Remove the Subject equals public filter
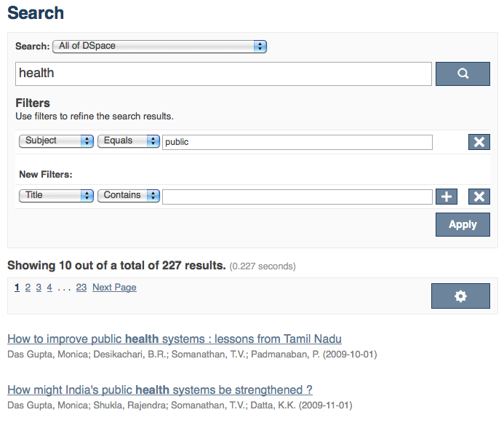 (479, 142)
